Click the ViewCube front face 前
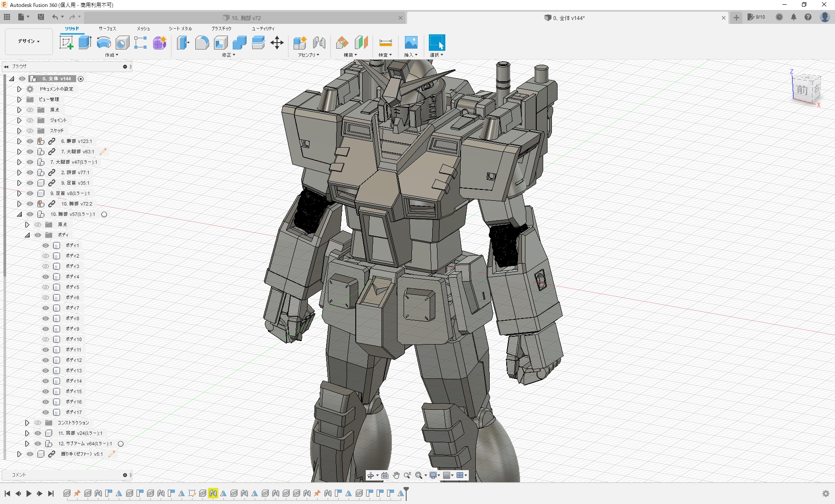 click(x=802, y=90)
